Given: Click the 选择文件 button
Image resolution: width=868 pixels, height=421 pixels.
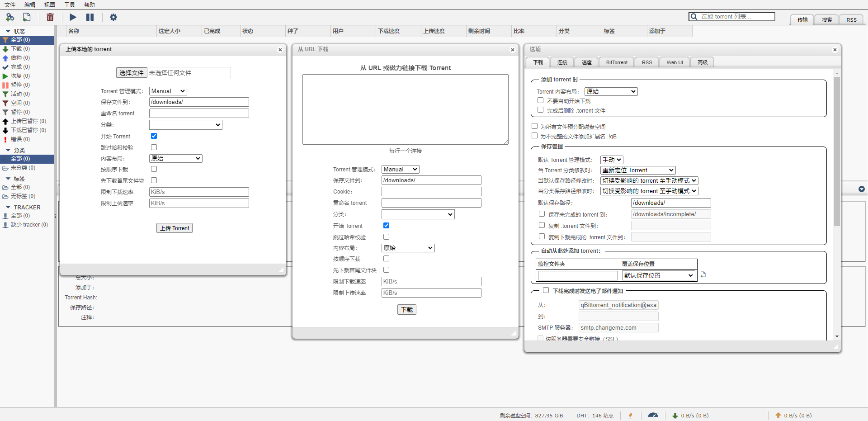Looking at the screenshot, I should click(131, 73).
